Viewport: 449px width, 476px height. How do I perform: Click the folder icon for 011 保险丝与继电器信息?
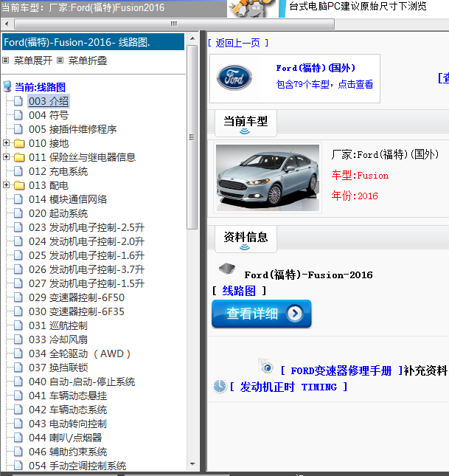click(x=19, y=157)
